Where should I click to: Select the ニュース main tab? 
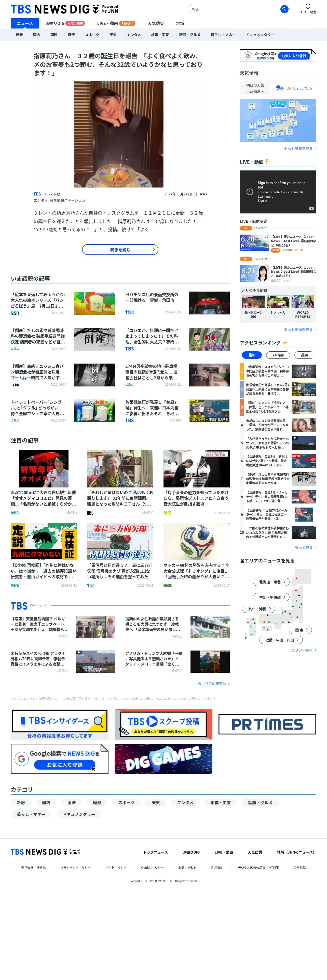(x=25, y=23)
